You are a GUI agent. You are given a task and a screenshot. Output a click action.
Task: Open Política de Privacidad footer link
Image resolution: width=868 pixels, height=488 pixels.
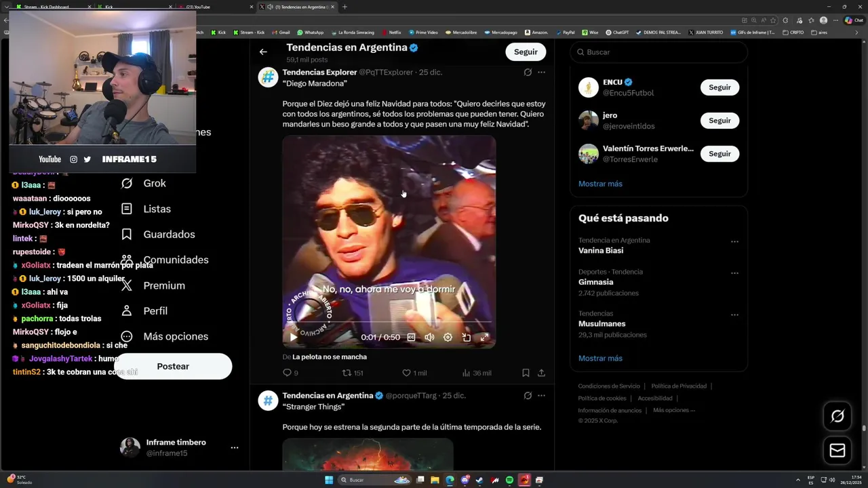click(679, 386)
